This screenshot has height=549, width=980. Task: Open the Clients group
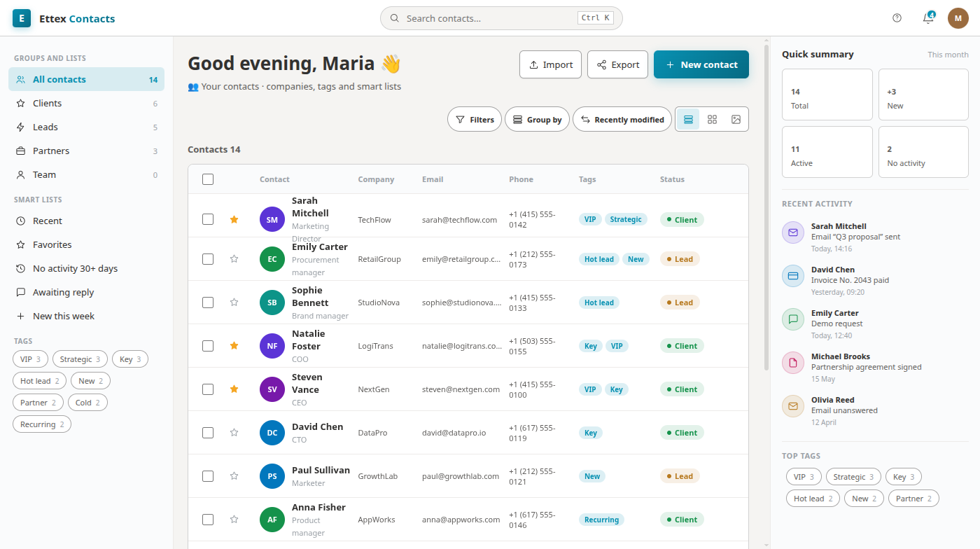coord(86,103)
